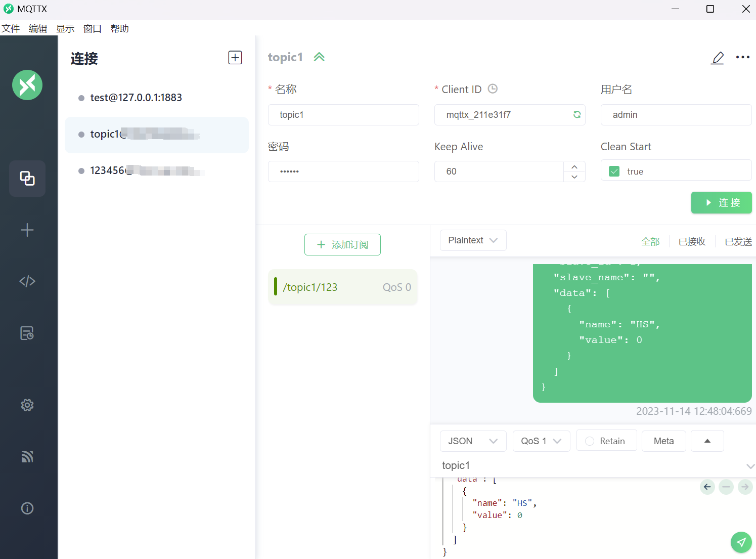
Task: Click the MQTTX logo in sidebar
Action: [x=27, y=85]
